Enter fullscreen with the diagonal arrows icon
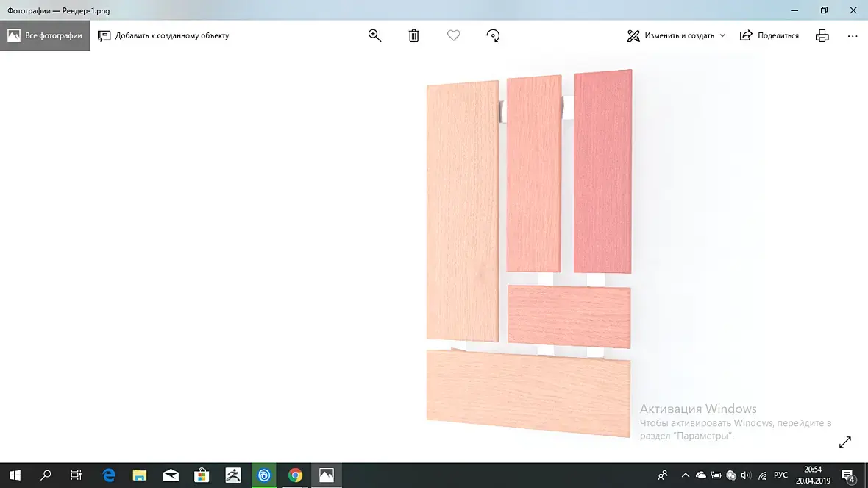Screen dimensions: 868x488 844,442
